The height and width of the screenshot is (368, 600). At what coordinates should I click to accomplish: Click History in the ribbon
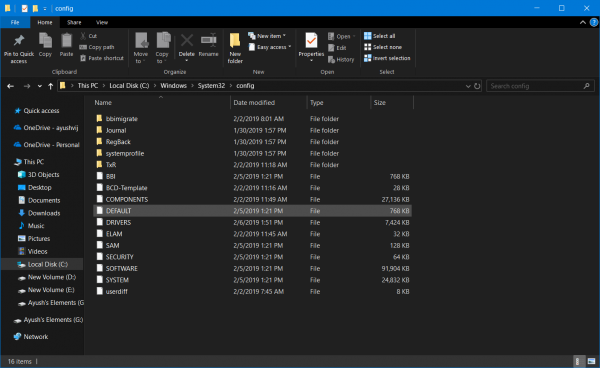click(x=341, y=60)
